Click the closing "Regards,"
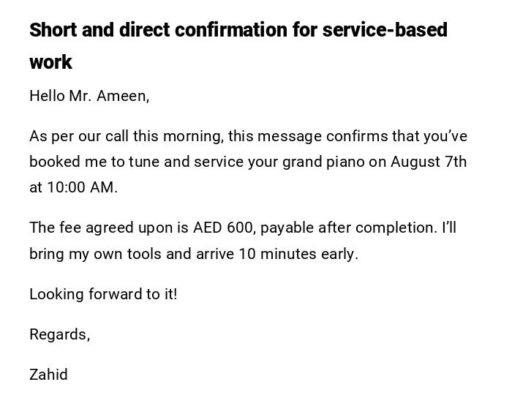Image resolution: width=512 pixels, height=420 pixels. click(59, 334)
